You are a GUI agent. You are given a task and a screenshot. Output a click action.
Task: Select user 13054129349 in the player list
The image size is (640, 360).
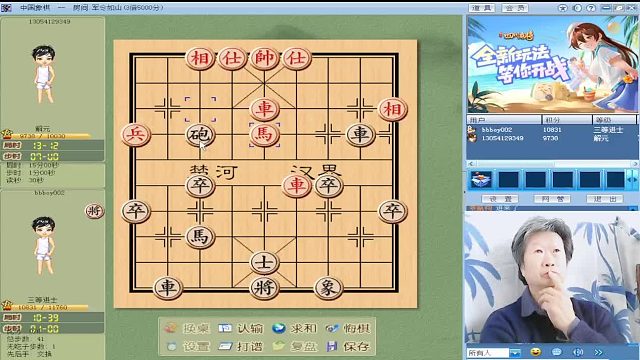pyautogui.click(x=552, y=138)
